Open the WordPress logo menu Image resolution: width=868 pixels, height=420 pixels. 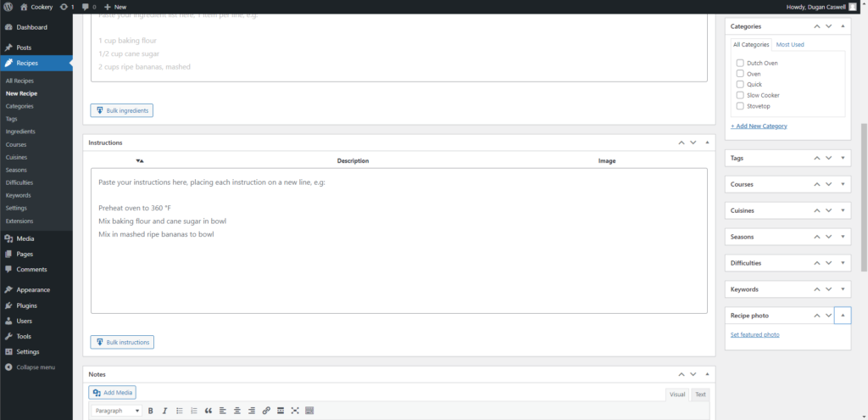8,7
